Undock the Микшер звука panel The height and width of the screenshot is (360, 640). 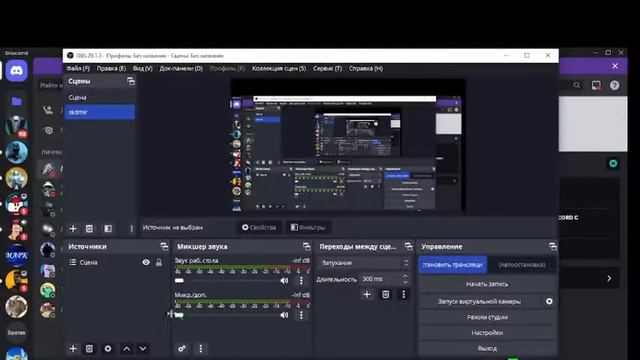point(307,247)
